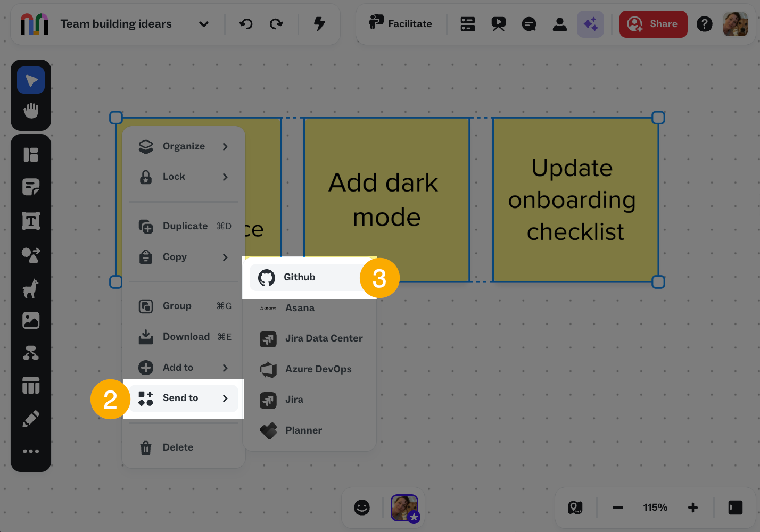
Task: Show more tools with the ellipsis
Action: pyautogui.click(x=31, y=451)
